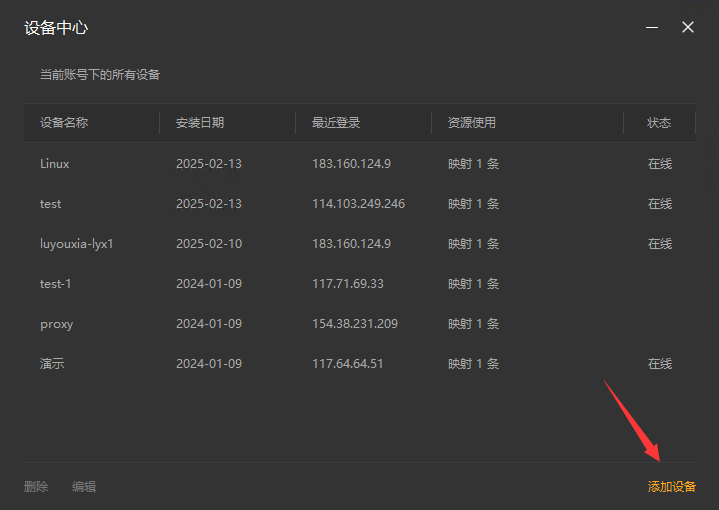Select the 演示 device
Viewport: 719px width, 510px height.
(360, 364)
